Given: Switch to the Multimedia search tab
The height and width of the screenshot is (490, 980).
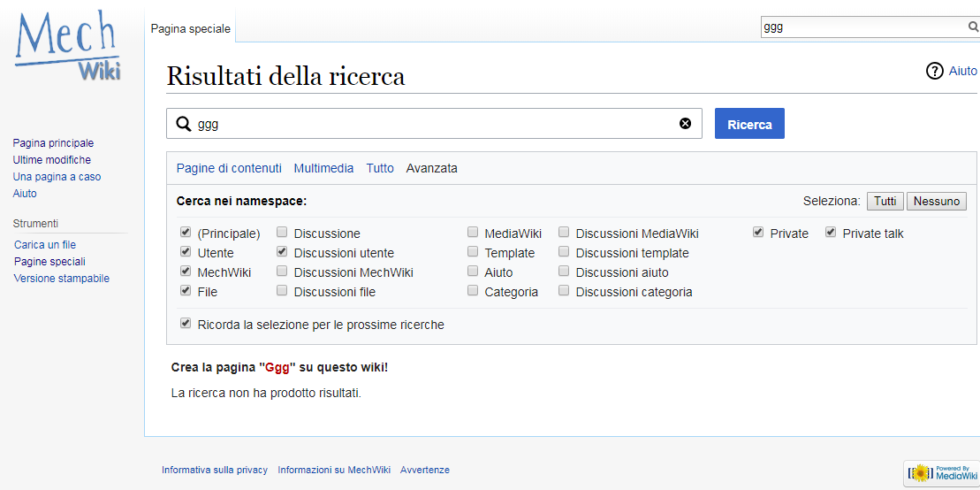Looking at the screenshot, I should coord(323,168).
